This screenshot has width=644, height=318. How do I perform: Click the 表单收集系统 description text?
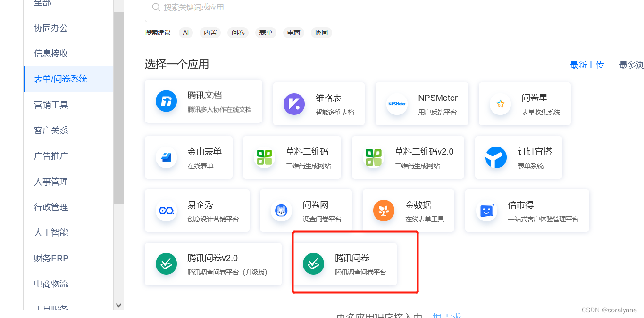click(541, 112)
